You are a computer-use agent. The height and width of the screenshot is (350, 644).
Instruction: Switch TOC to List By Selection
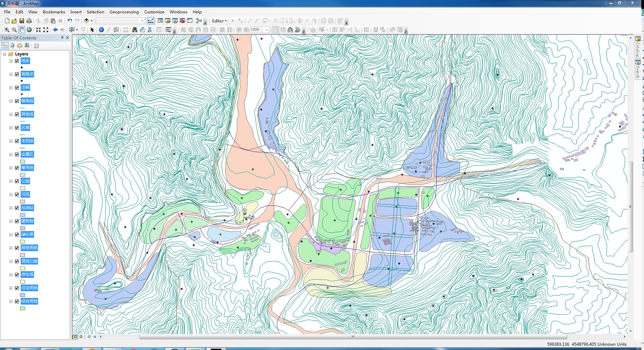point(27,46)
